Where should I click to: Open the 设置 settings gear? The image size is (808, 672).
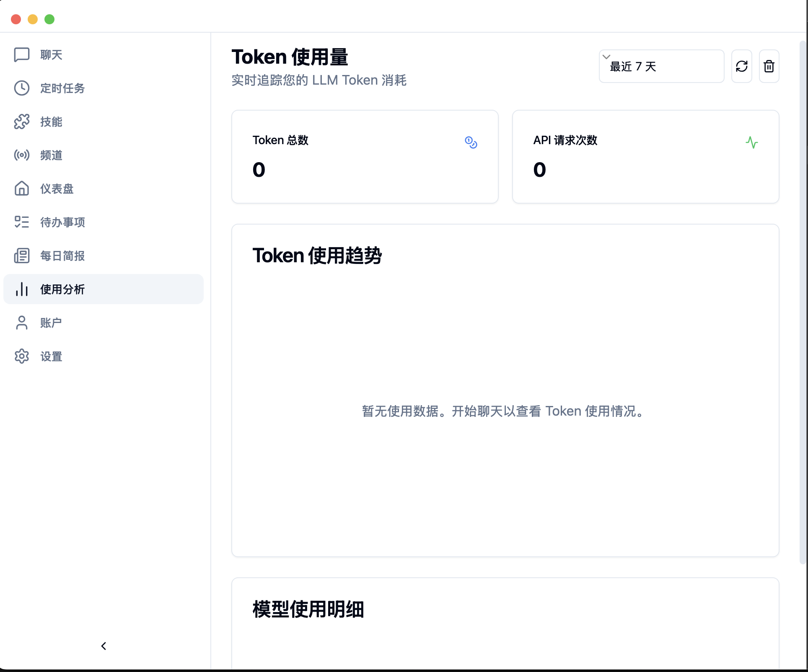[51, 356]
